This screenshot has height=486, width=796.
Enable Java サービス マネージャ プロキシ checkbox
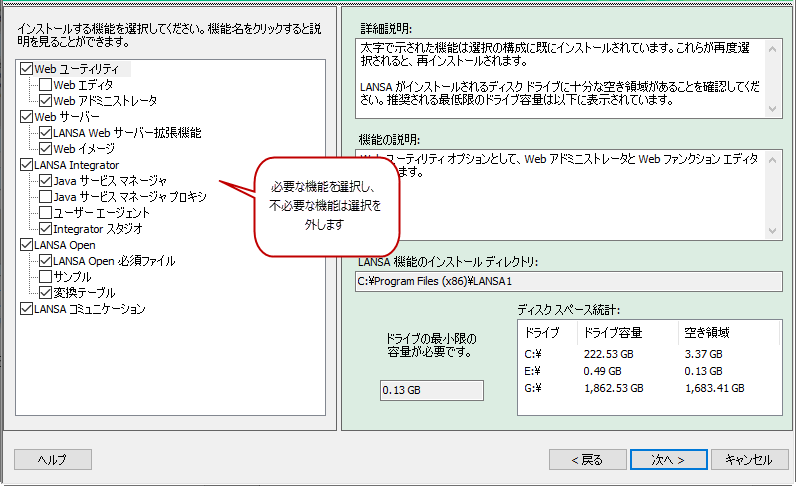pos(45,197)
